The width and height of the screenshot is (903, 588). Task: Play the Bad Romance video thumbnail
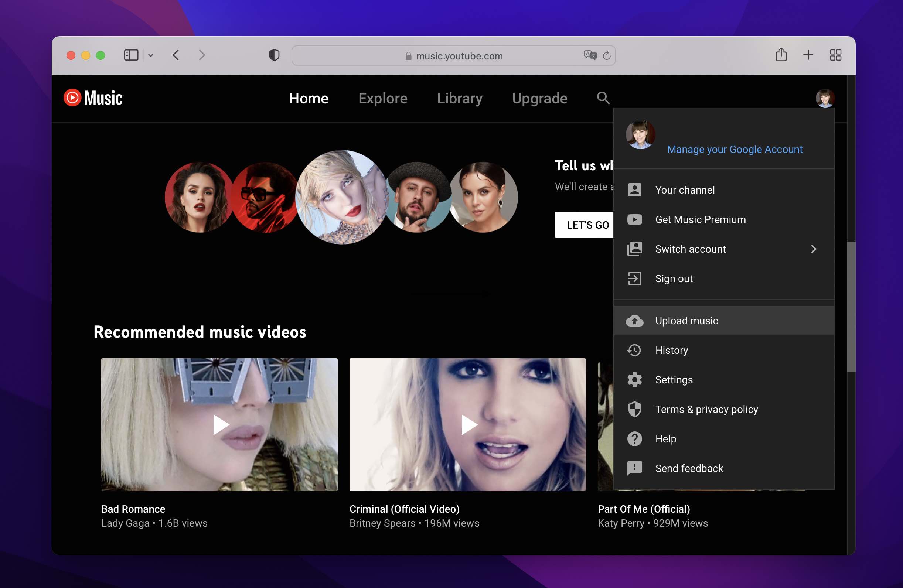tap(219, 424)
